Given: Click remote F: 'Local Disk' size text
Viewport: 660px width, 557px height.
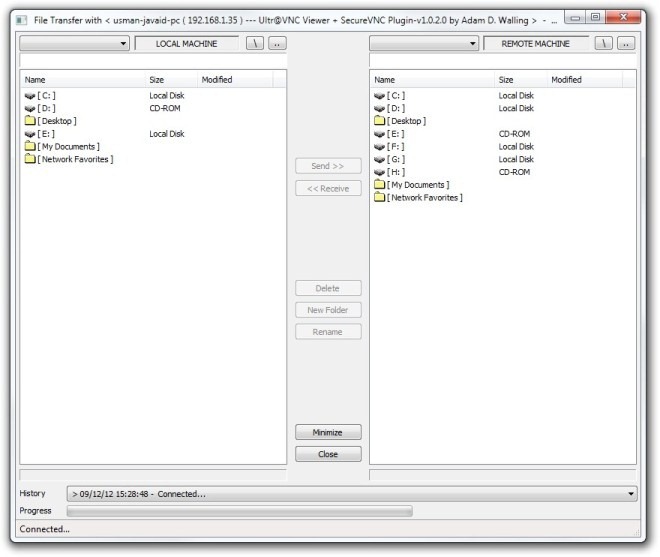Looking at the screenshot, I should [x=516, y=147].
